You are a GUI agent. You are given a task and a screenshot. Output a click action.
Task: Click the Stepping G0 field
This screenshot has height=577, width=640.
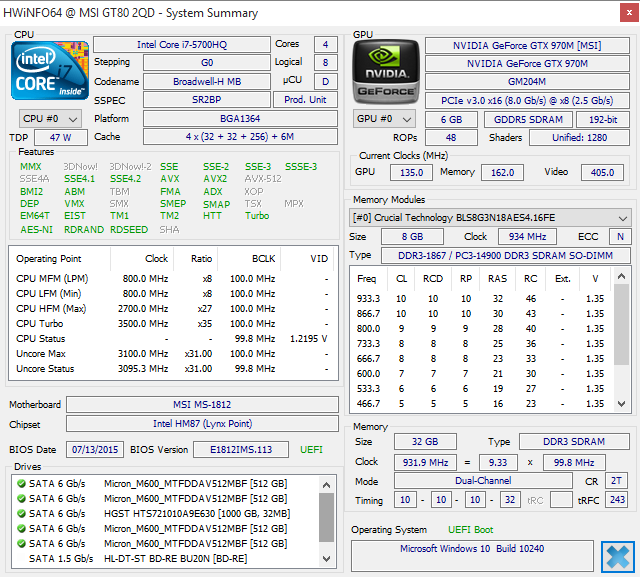click(207, 62)
